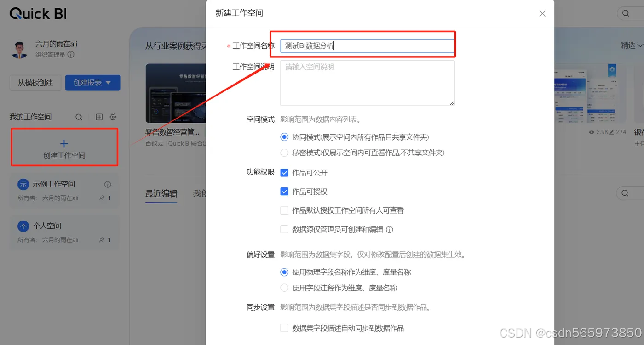Click the 工作空间说明 description text area
This screenshot has width=644, height=345.
point(367,83)
